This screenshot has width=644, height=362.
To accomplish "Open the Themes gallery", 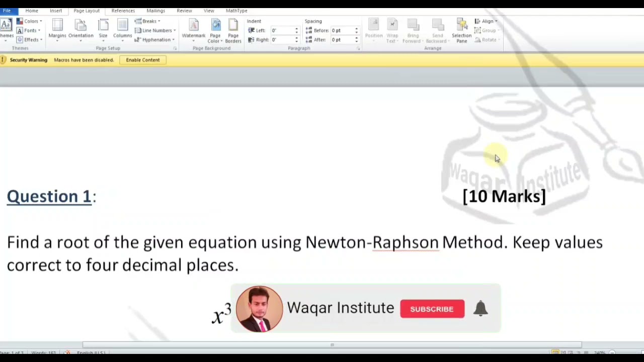I will 6,30.
